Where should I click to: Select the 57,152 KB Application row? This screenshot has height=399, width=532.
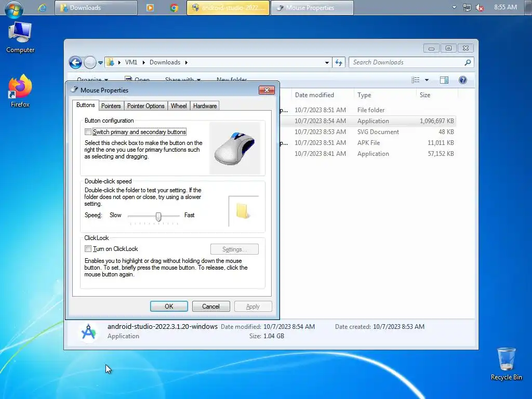pyautogui.click(x=368, y=153)
